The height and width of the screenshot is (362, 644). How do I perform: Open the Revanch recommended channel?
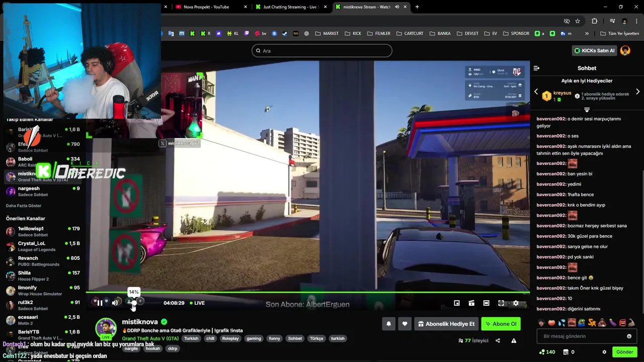point(43,261)
